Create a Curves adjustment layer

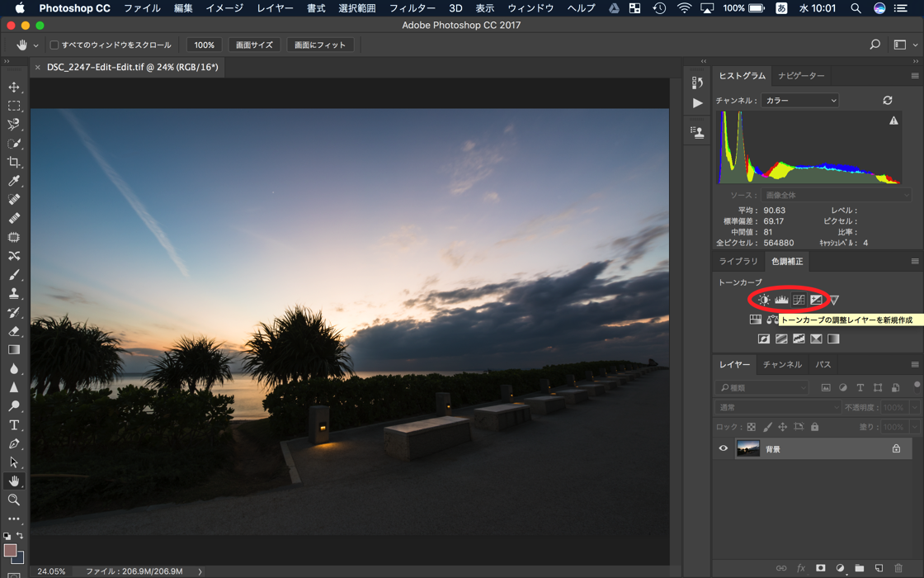pos(799,300)
